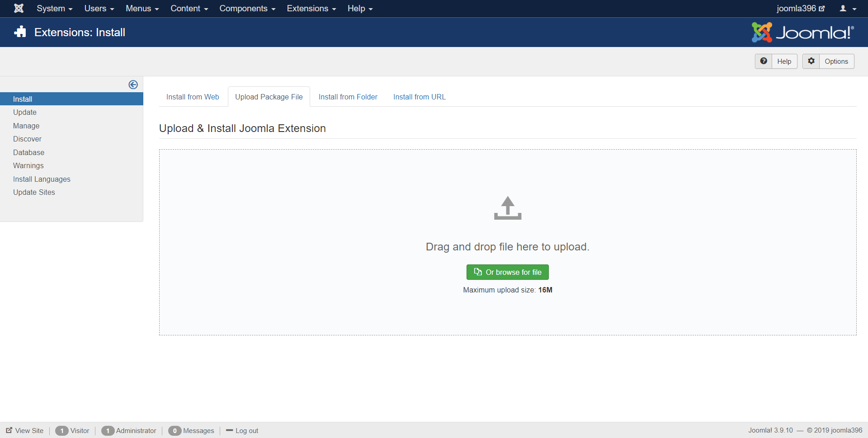The height and width of the screenshot is (438, 868).
Task: Expand the Components dropdown menu
Action: tap(247, 9)
